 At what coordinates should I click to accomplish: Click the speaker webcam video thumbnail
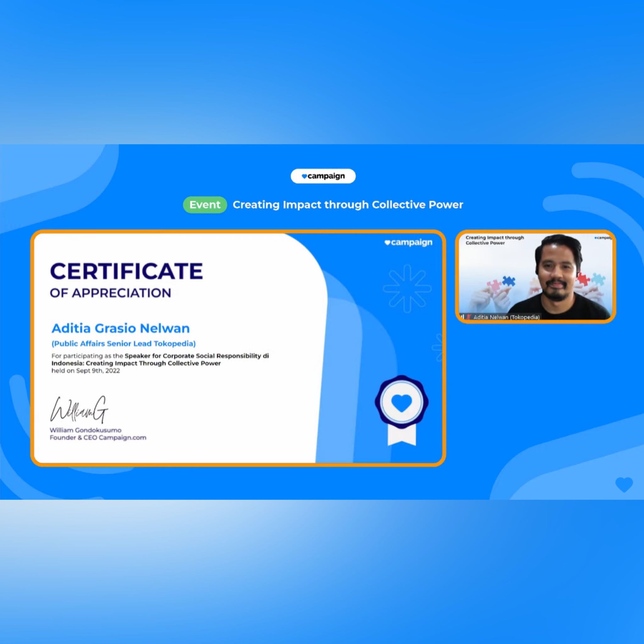point(535,276)
